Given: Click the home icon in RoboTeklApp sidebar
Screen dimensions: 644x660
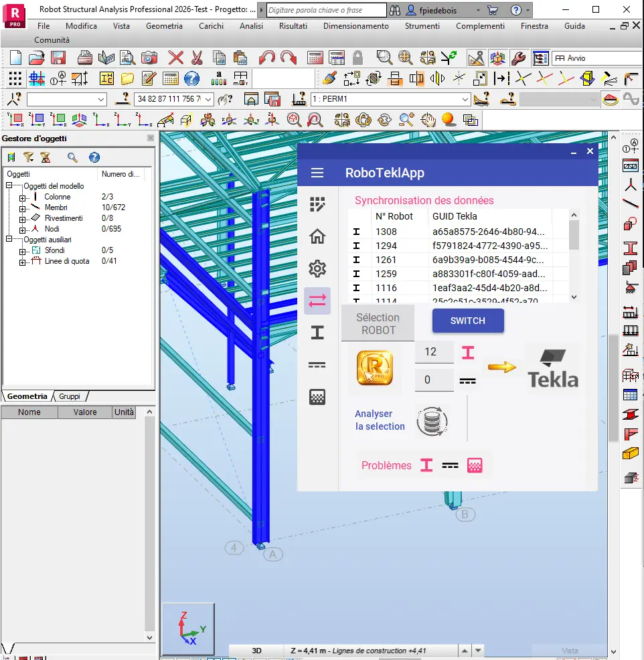Looking at the screenshot, I should coord(317,236).
